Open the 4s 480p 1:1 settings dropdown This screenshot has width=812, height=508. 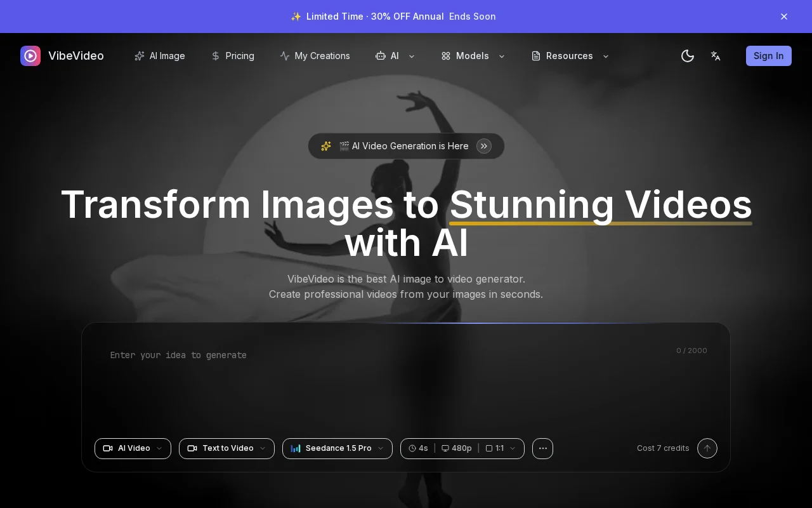[462, 448]
